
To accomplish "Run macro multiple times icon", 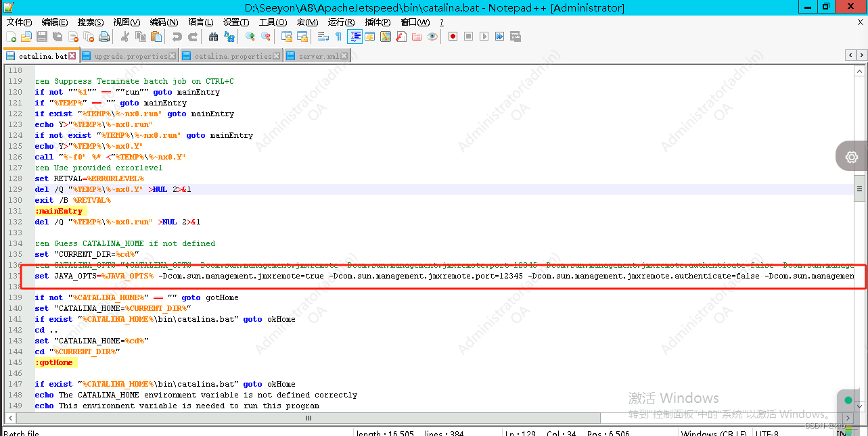I will (x=499, y=37).
